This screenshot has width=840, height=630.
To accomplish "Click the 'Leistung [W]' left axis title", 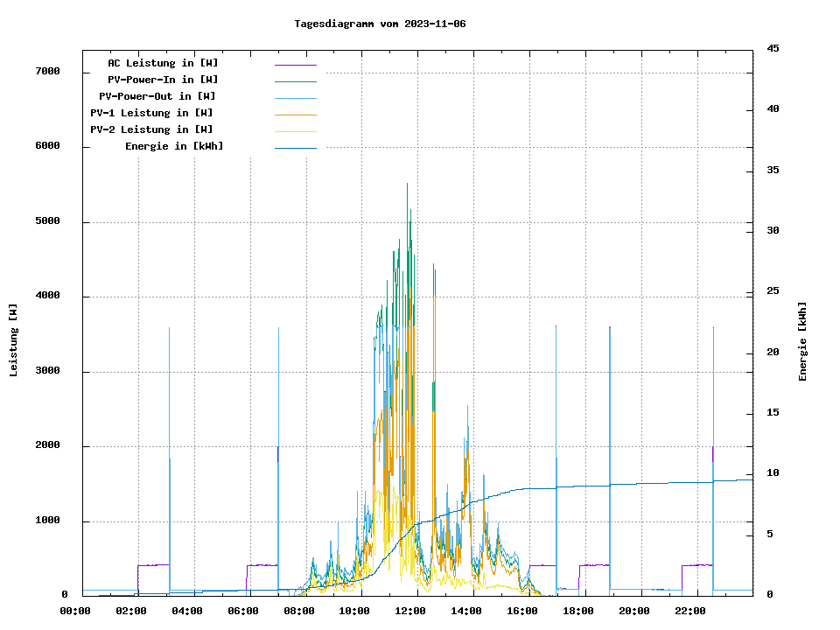I will pos(14,340).
